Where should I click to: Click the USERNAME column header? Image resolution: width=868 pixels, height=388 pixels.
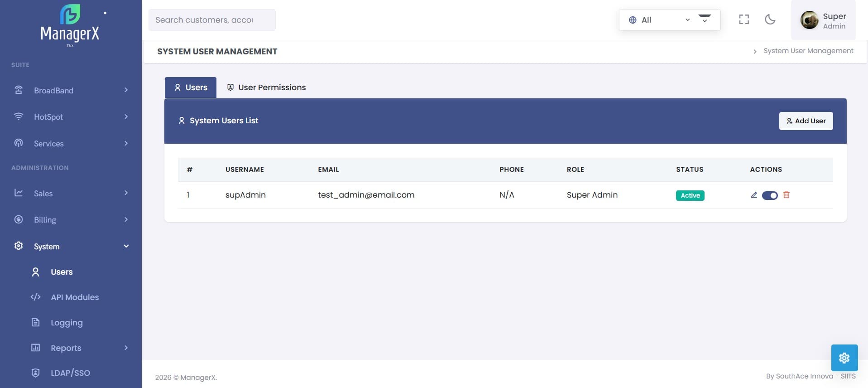click(x=245, y=170)
